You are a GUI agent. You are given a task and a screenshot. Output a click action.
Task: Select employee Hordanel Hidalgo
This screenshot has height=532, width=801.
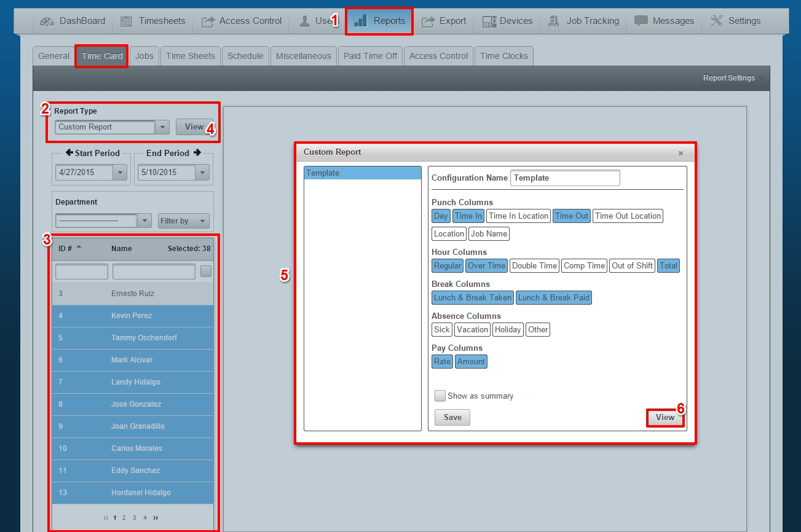point(133,493)
